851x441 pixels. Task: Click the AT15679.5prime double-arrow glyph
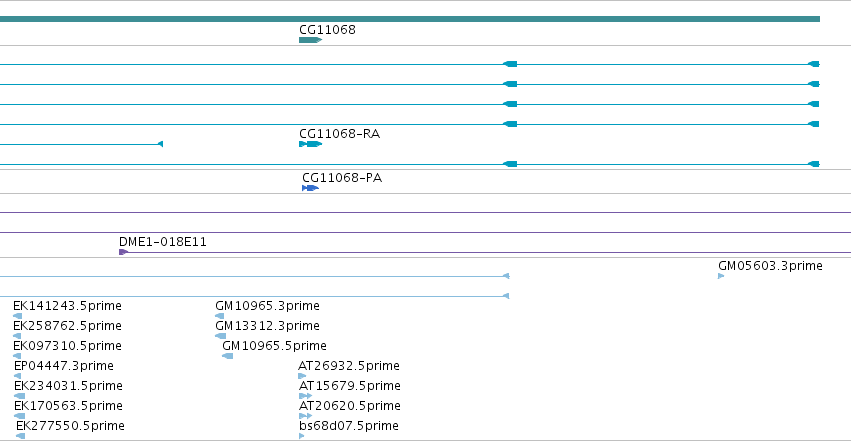[x=306, y=396]
